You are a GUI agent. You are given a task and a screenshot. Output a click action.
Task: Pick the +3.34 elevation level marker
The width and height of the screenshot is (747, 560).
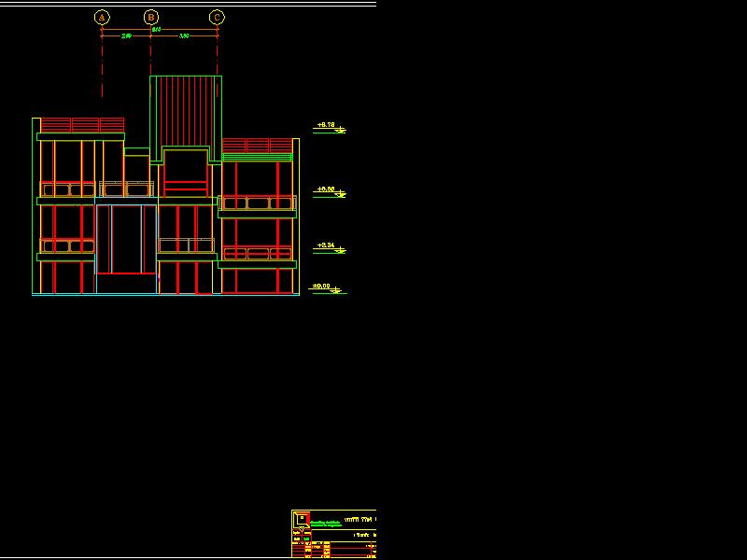tap(327, 245)
